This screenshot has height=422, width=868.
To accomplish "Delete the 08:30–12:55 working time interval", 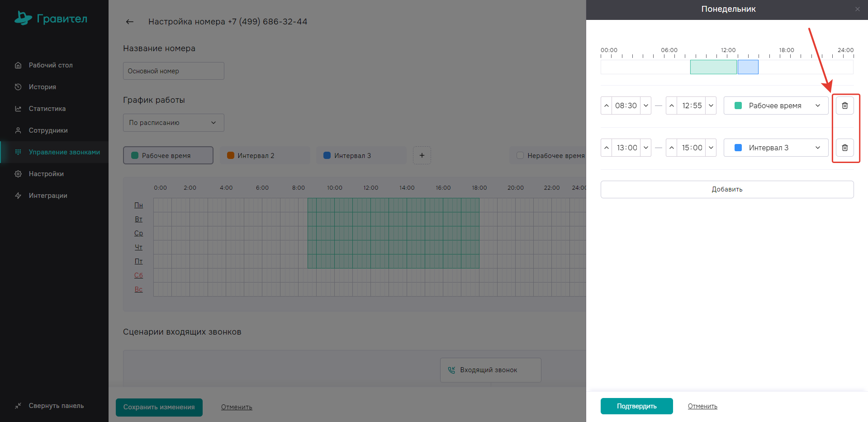I will pyautogui.click(x=844, y=105).
